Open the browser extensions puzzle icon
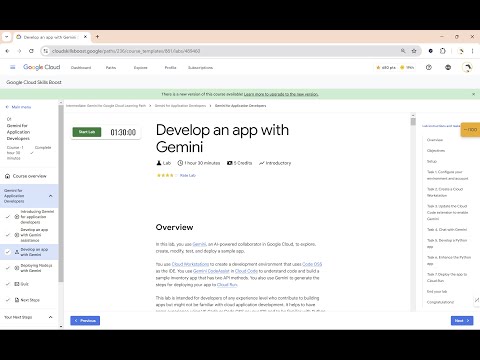The width and height of the screenshot is (480, 360). [443, 51]
